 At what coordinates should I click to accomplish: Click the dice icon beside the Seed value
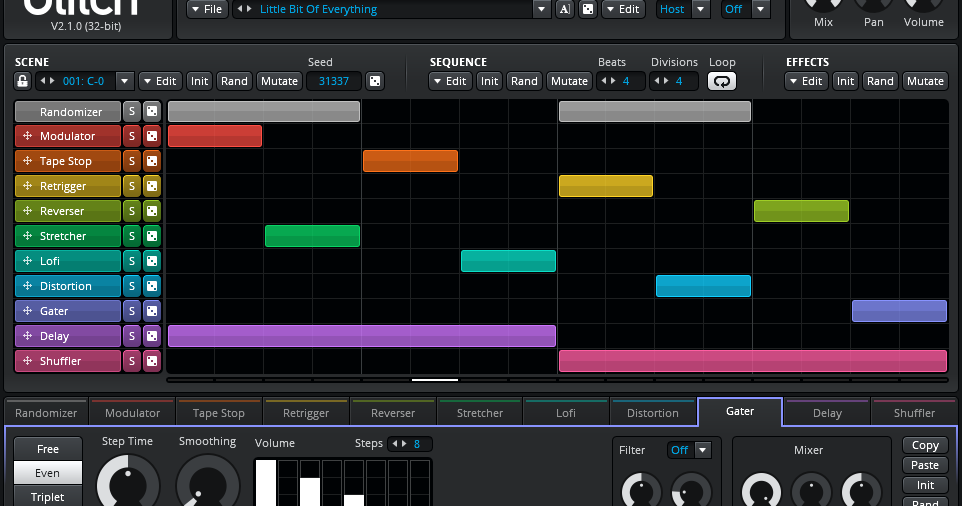coord(374,81)
